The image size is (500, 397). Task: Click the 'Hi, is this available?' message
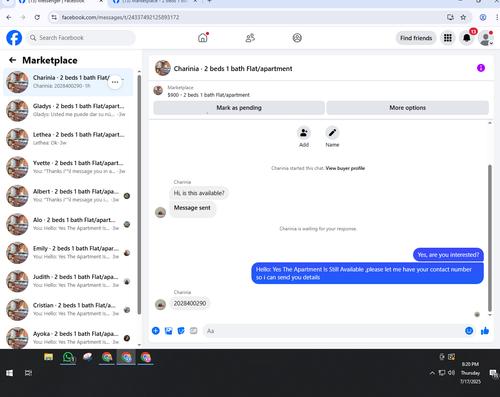click(x=199, y=193)
